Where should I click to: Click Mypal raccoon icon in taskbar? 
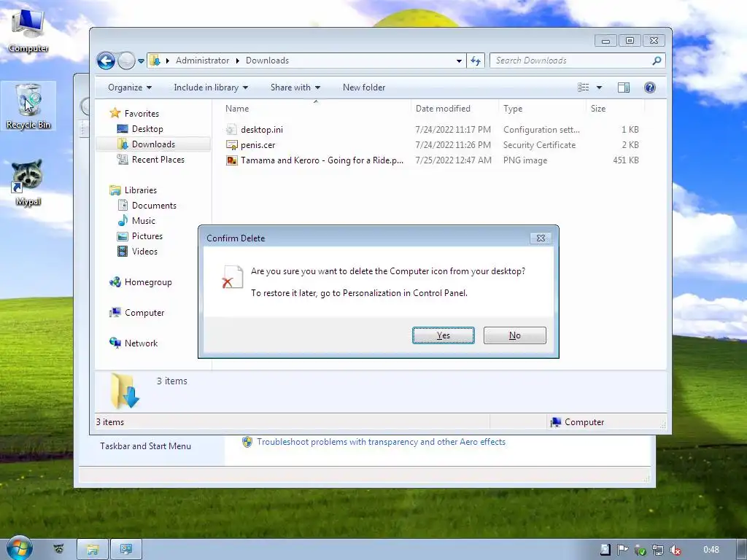pos(58,549)
